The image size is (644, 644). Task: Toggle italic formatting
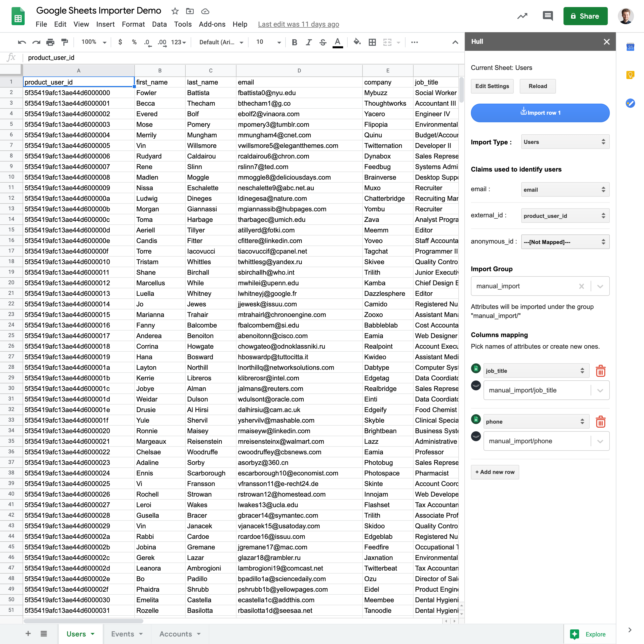point(309,42)
